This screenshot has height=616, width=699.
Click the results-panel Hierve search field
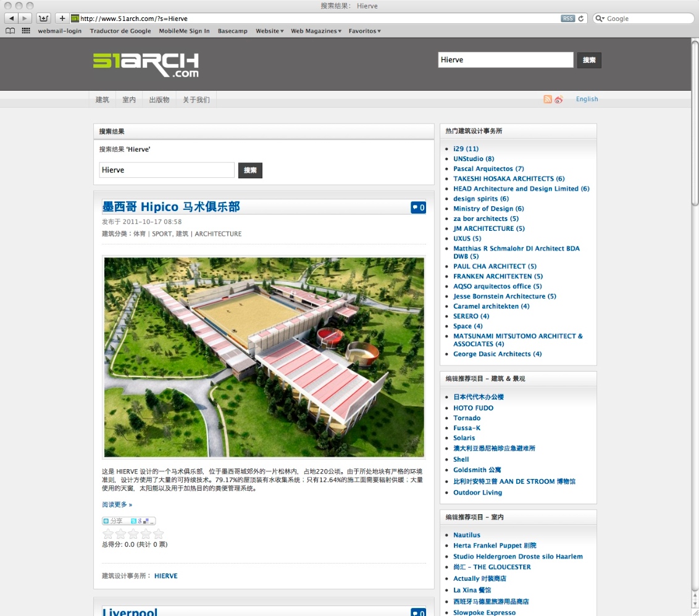pyautogui.click(x=167, y=170)
